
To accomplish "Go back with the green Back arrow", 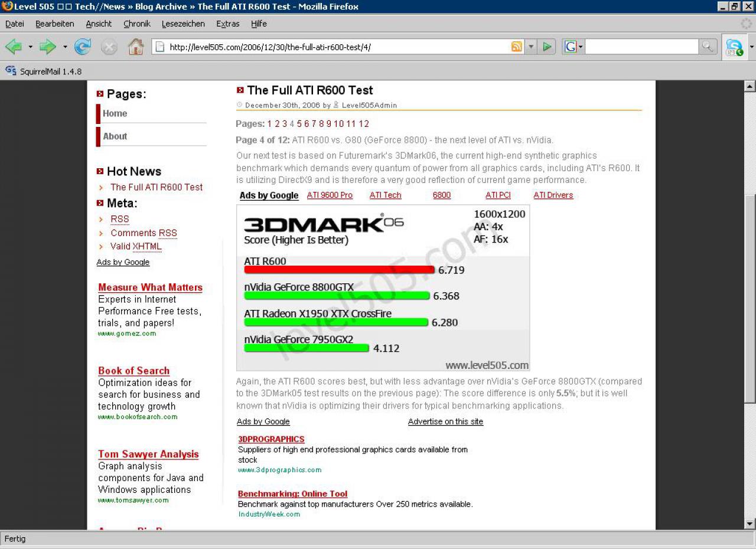I will (x=14, y=47).
